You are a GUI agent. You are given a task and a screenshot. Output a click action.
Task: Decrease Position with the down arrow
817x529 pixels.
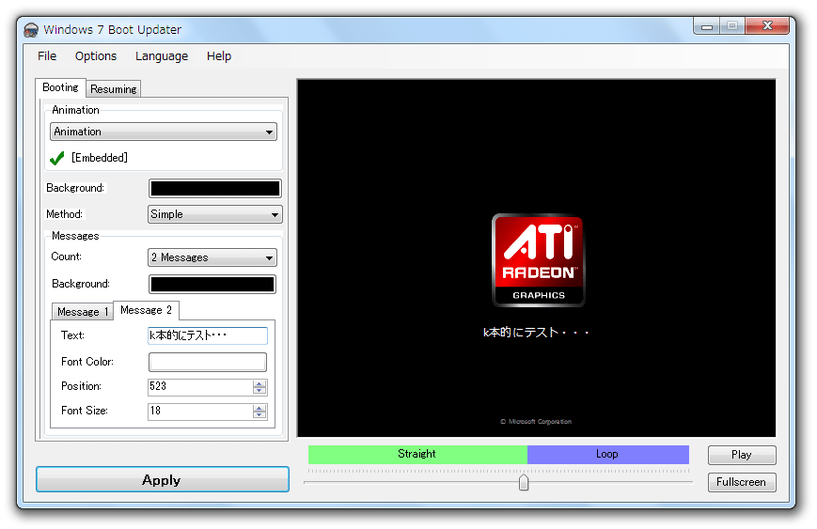(259, 390)
